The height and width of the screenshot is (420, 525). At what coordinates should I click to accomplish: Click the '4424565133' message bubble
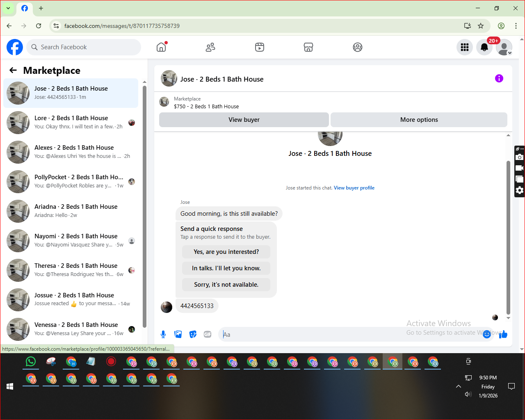point(197,306)
